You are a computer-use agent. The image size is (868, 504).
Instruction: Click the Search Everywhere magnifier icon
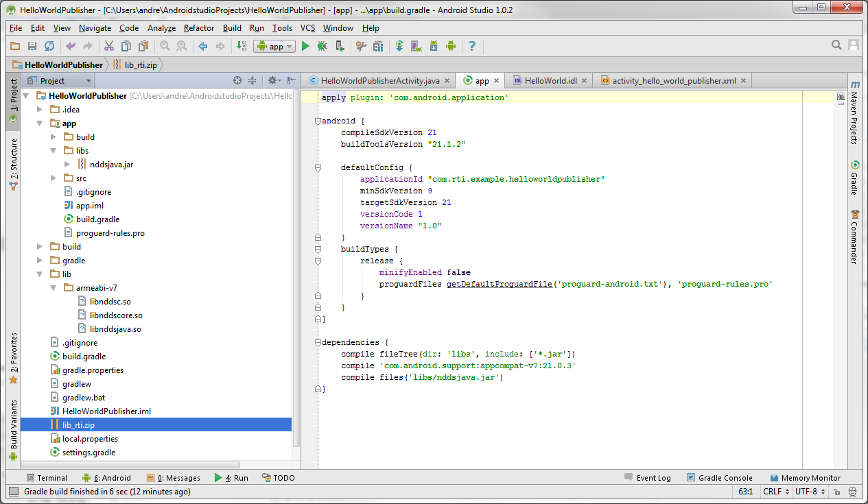(x=836, y=45)
